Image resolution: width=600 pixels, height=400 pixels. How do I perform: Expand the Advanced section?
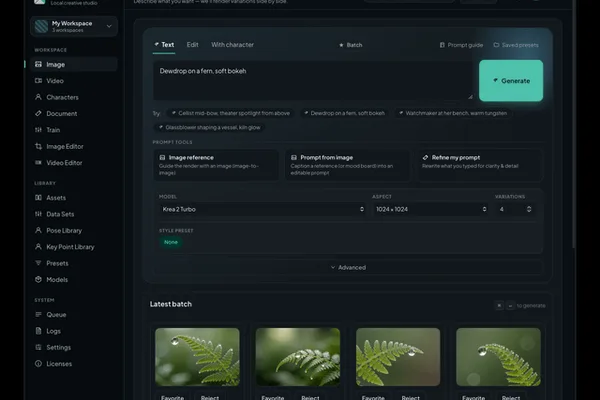pyautogui.click(x=348, y=267)
